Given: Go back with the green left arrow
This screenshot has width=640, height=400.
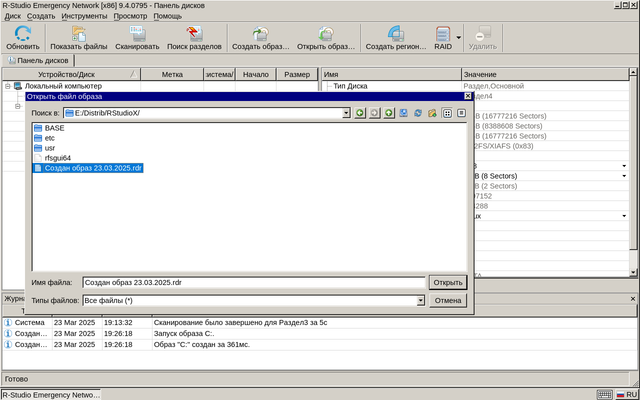Looking at the screenshot, I should 360,113.
